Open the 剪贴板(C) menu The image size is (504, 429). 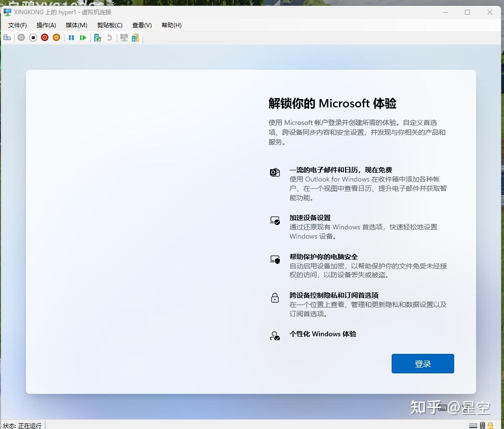tap(109, 25)
